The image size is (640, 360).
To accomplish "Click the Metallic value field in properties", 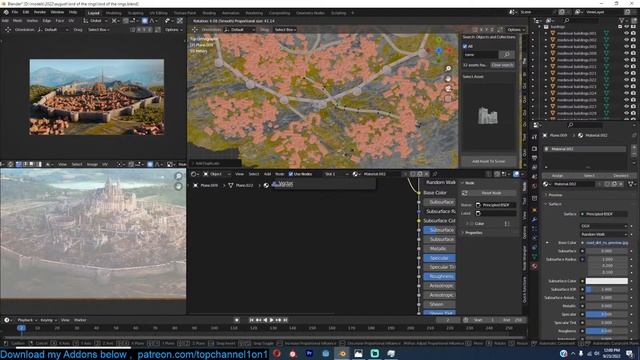I will point(607,306).
